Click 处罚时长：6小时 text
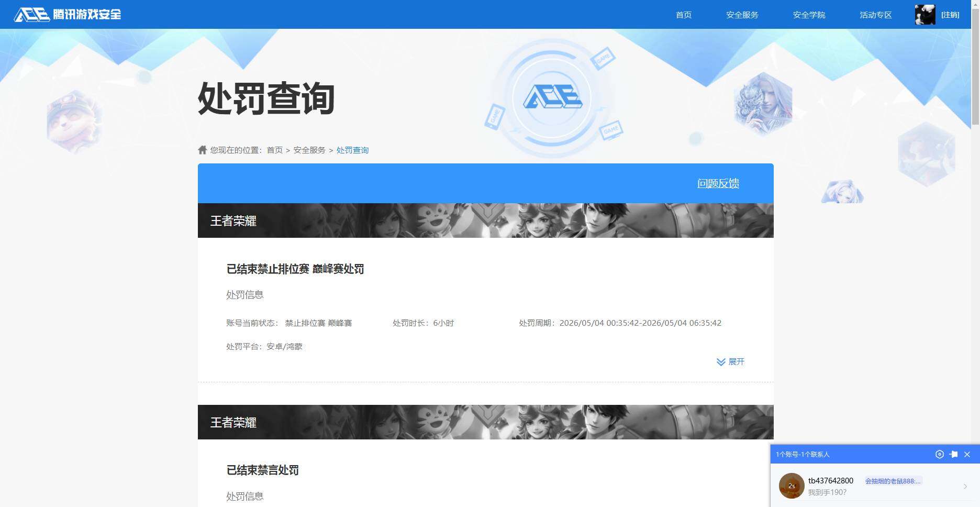980x507 pixels. pos(423,323)
